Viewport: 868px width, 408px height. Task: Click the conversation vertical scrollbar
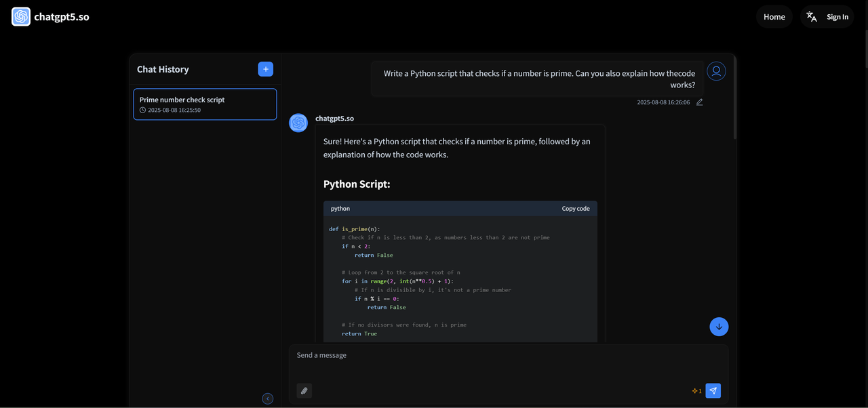coord(735,98)
